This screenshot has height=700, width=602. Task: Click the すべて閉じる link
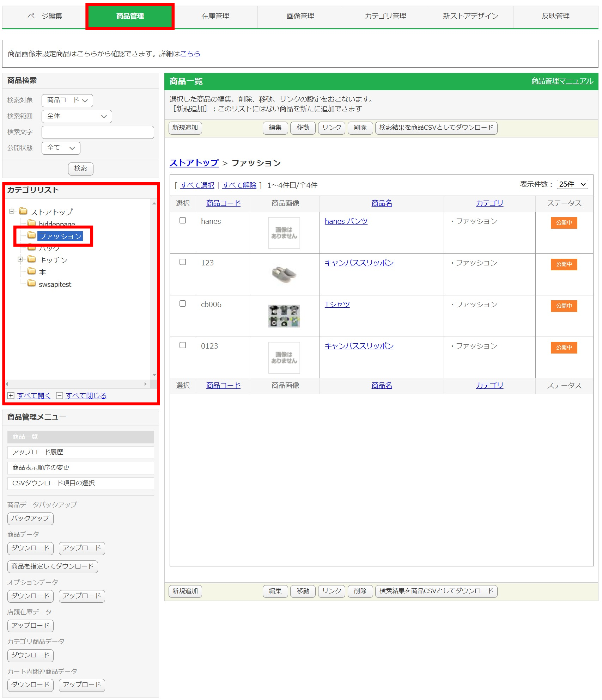pos(86,395)
